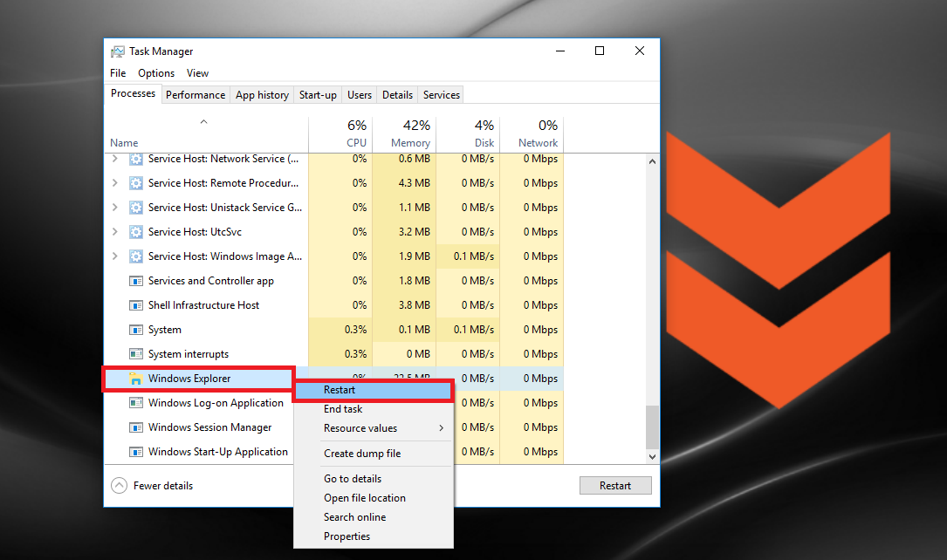Close the Task Manager window

(x=640, y=51)
